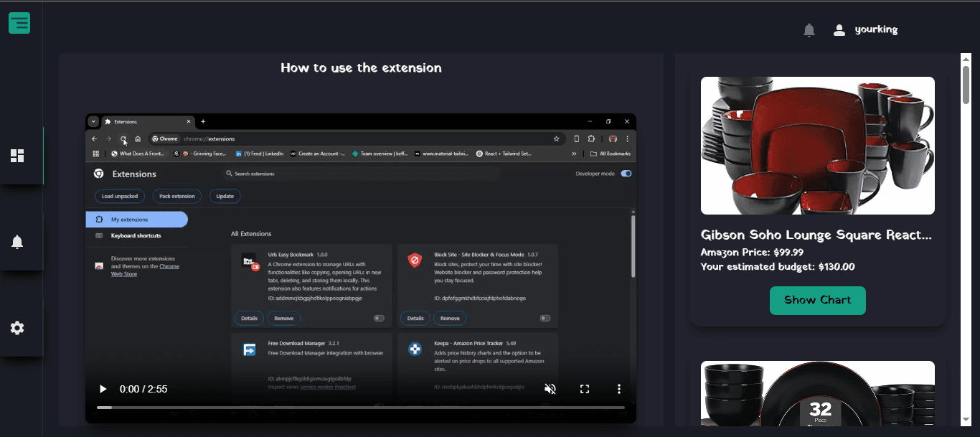
Task: Click the scrollbar's down arrow
Action: tap(966, 420)
